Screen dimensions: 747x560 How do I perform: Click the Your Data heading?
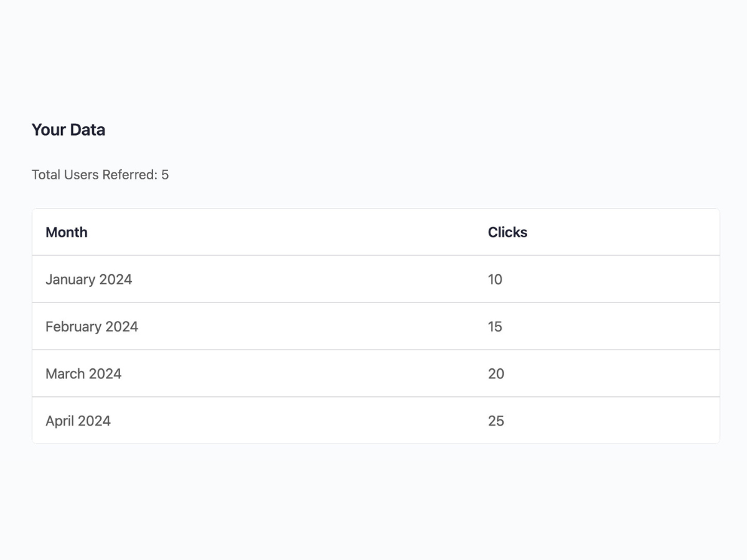click(68, 129)
